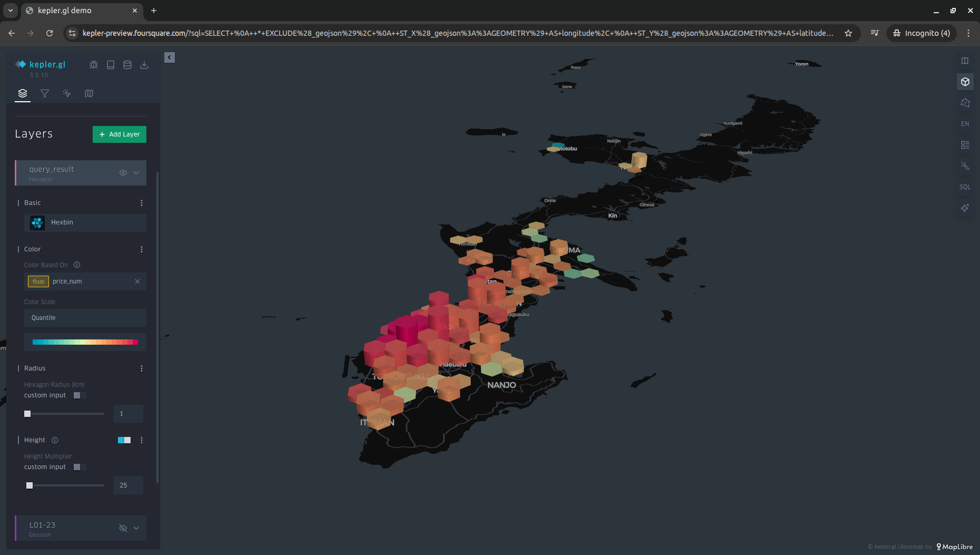
Task: Open the bug report icon
Action: coord(94,65)
